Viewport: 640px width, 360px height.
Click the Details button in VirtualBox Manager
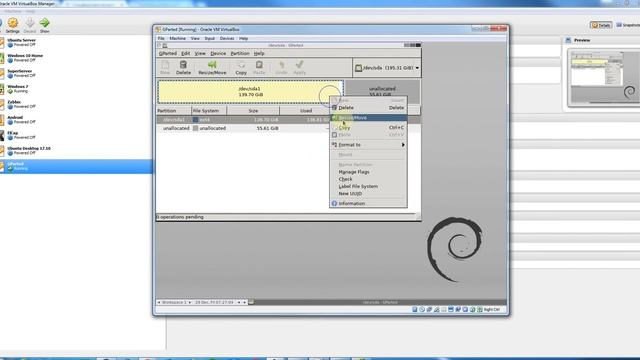[601, 25]
